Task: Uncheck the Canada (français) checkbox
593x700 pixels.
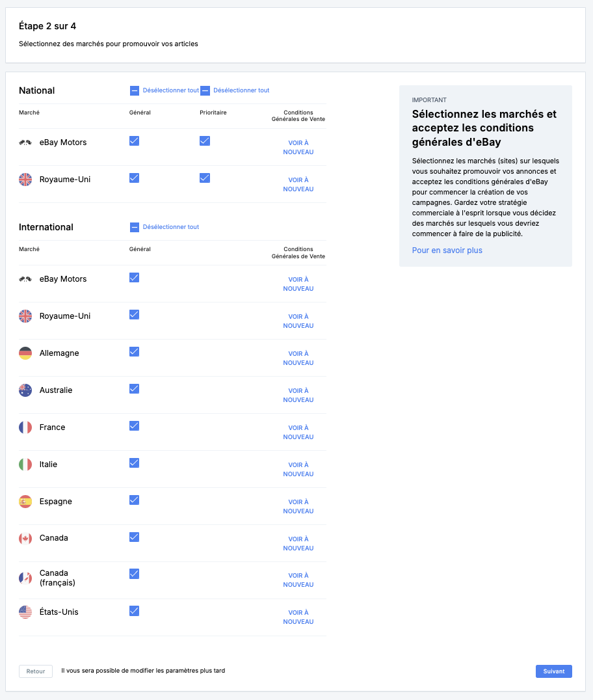Action: (x=135, y=574)
